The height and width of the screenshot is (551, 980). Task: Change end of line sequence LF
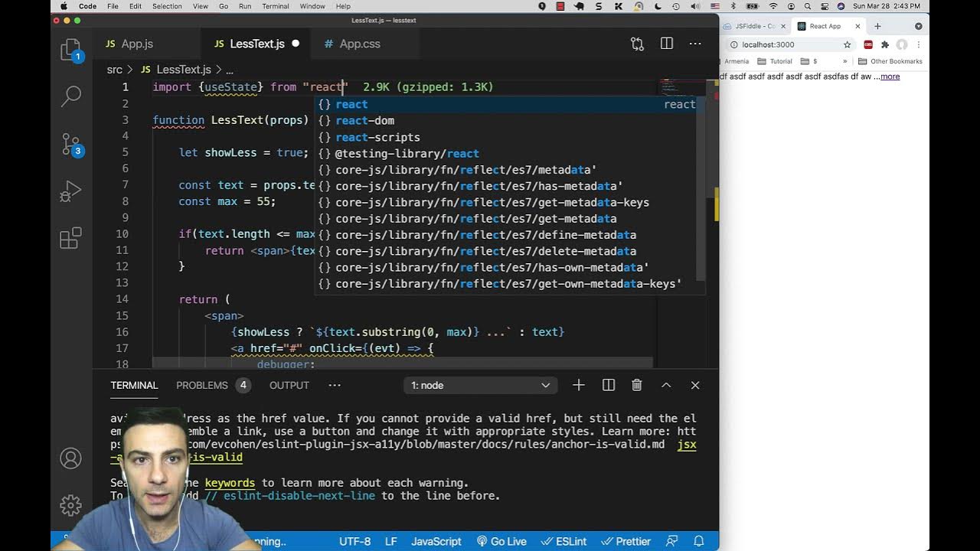(x=390, y=541)
